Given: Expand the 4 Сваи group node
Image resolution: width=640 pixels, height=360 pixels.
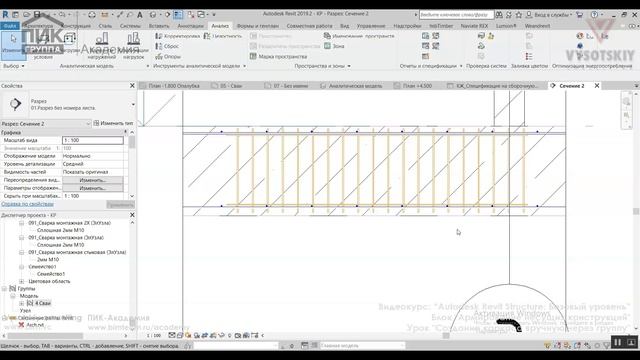Looking at the screenshot, I should click(x=22, y=303).
